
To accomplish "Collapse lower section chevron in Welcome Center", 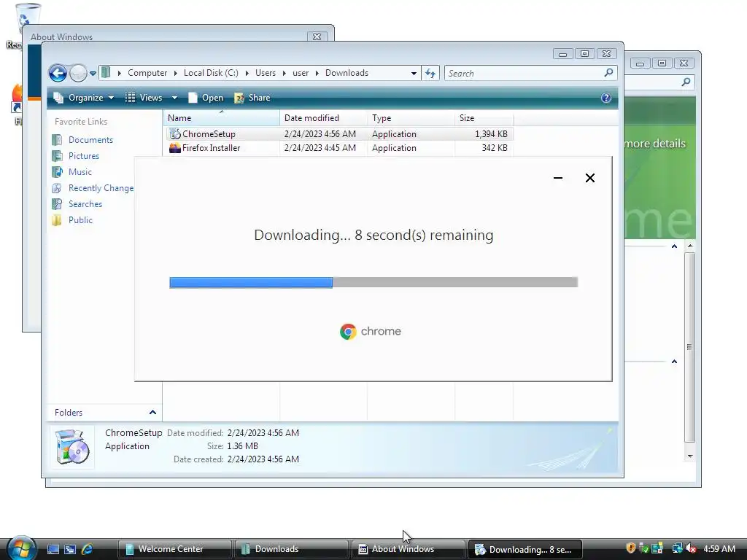I will pyautogui.click(x=674, y=362).
